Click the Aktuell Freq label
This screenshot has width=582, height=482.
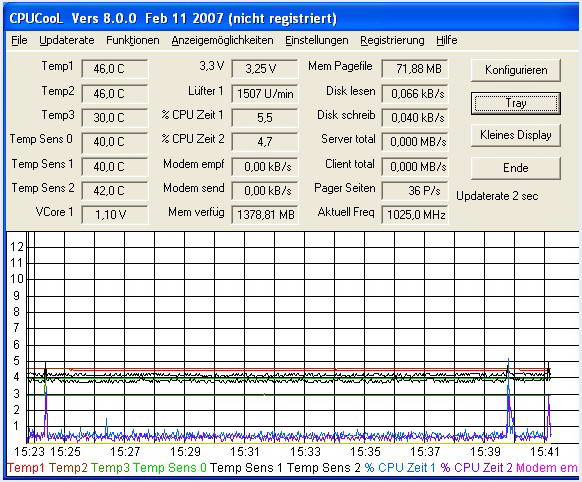pos(346,212)
